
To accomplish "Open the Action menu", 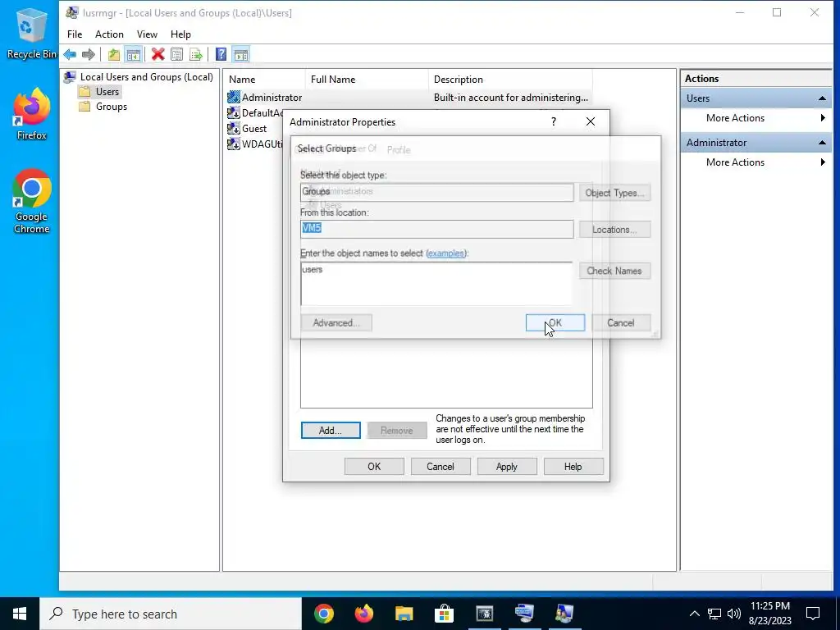I will [109, 34].
